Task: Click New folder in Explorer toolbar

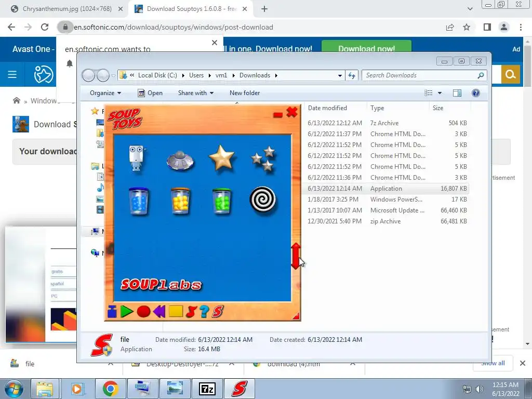Action: pyautogui.click(x=245, y=93)
